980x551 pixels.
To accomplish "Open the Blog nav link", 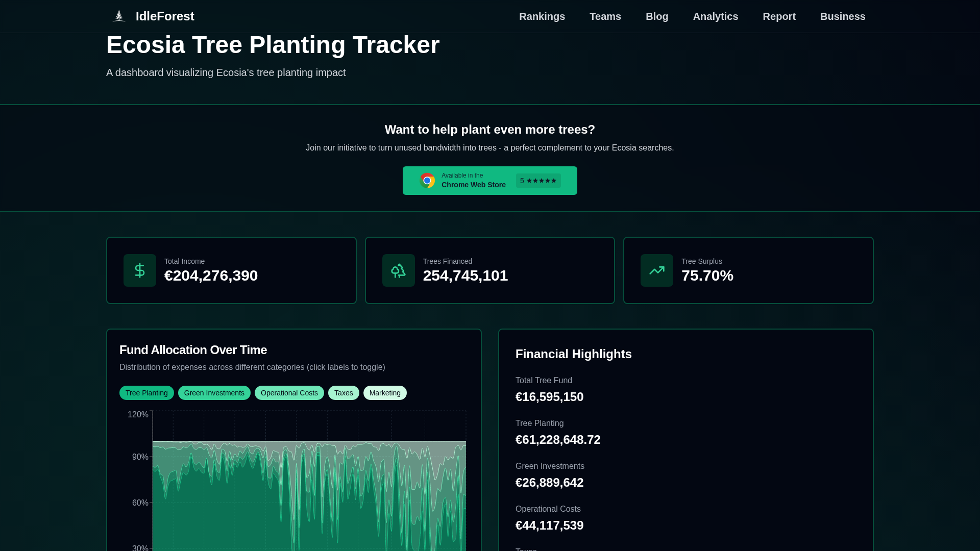I will pyautogui.click(x=657, y=16).
